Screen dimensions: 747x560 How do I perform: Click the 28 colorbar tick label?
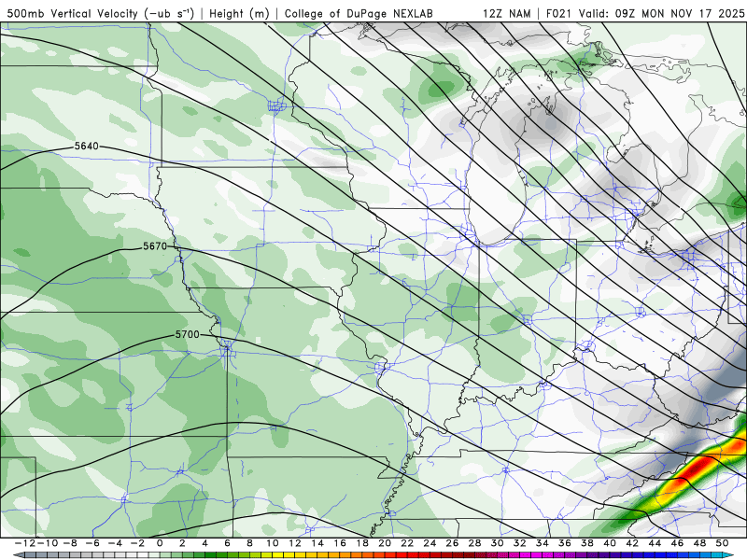[475, 543]
